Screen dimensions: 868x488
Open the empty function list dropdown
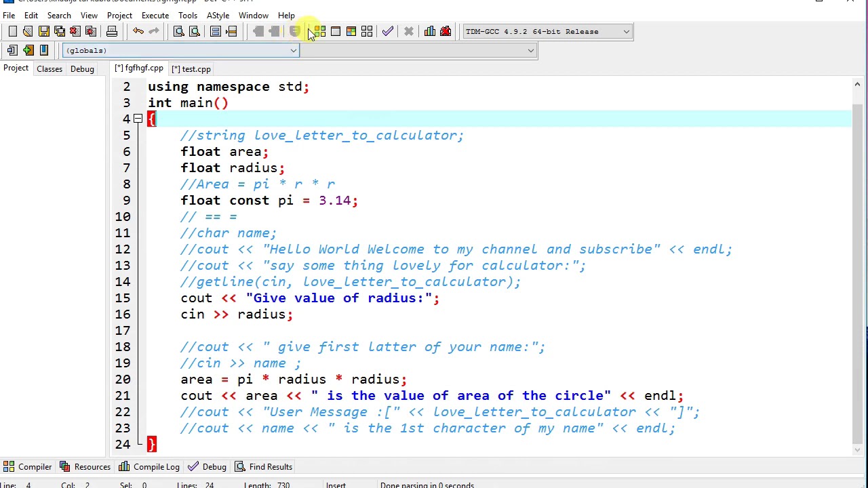click(418, 50)
